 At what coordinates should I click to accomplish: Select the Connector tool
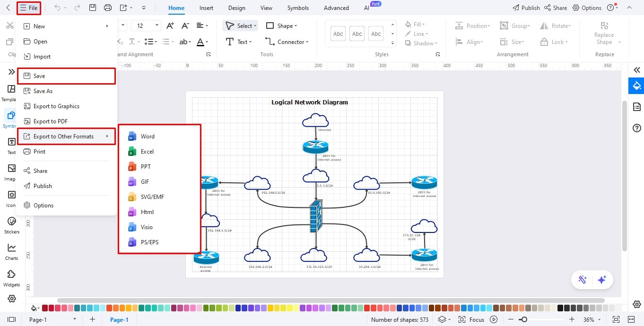(286, 42)
